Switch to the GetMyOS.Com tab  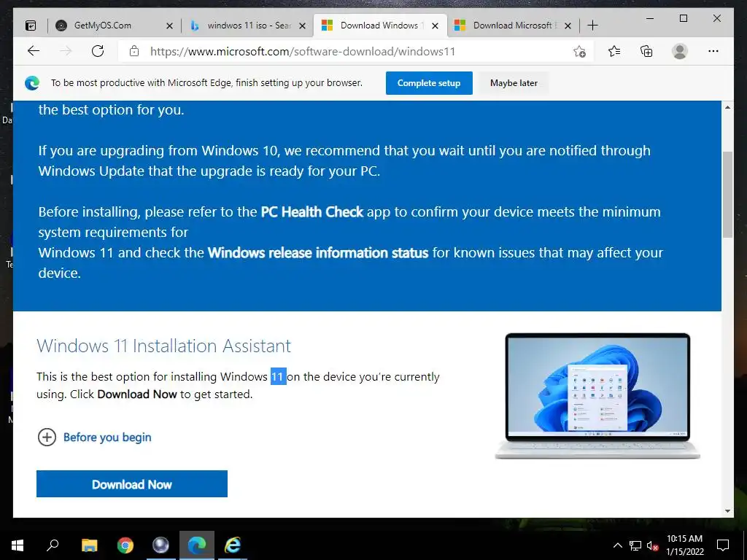[113, 26]
